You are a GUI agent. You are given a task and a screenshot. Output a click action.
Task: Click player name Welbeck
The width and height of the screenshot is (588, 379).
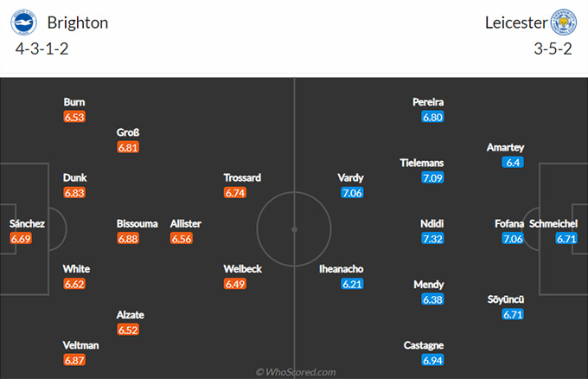coord(243,269)
